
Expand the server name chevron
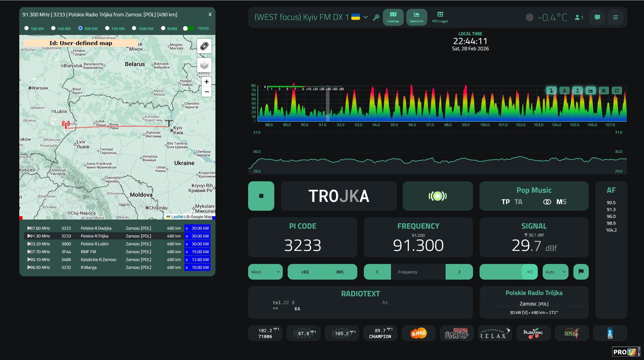click(365, 17)
